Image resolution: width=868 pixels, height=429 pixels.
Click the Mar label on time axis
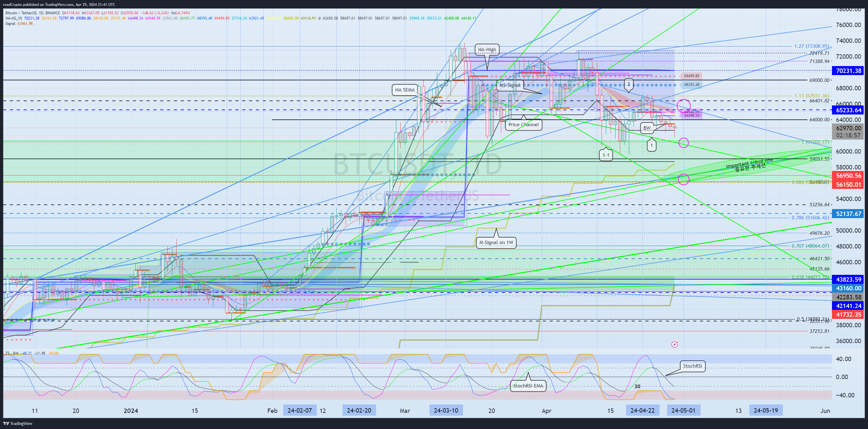tap(405, 410)
